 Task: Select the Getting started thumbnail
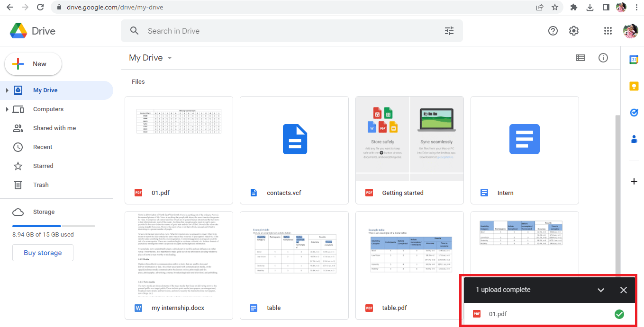click(409, 139)
